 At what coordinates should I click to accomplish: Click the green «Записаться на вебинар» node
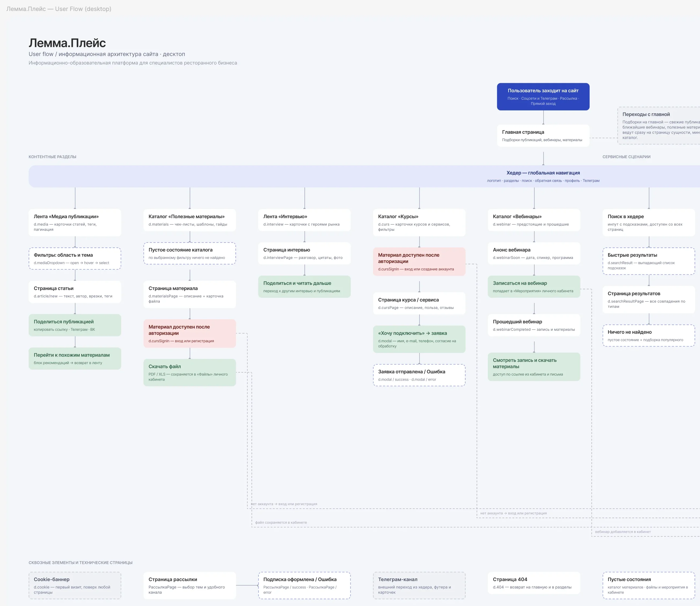coord(534,287)
